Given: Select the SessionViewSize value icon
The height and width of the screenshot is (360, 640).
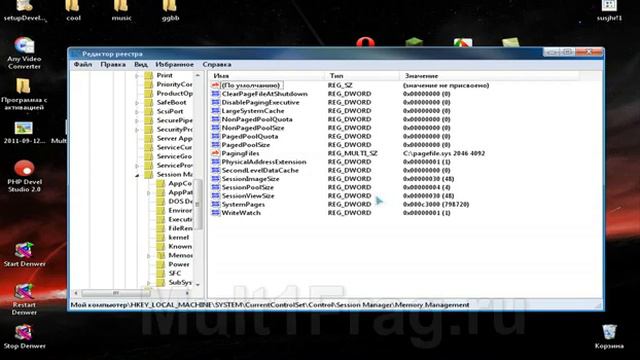Looking at the screenshot, I should click(x=216, y=196).
